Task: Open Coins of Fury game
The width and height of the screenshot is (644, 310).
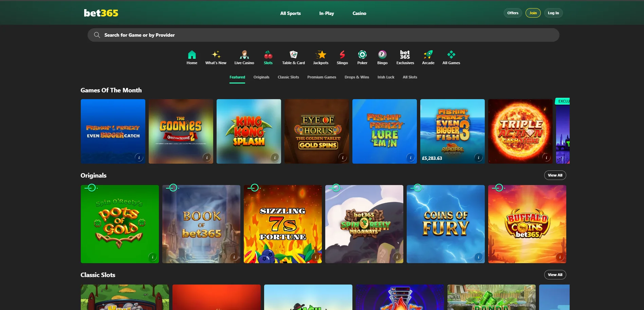Action: (x=446, y=224)
